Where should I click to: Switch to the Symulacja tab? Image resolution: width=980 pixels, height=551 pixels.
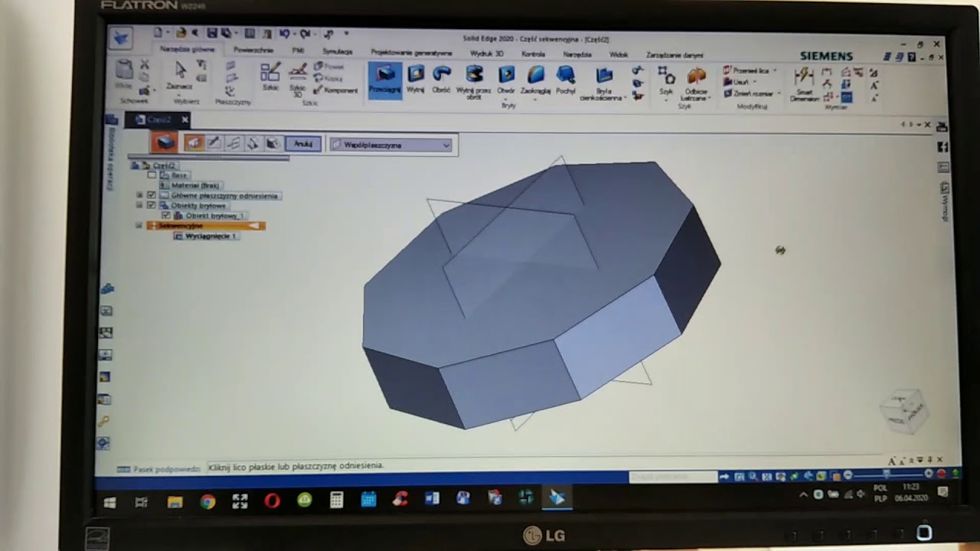click(x=338, y=52)
